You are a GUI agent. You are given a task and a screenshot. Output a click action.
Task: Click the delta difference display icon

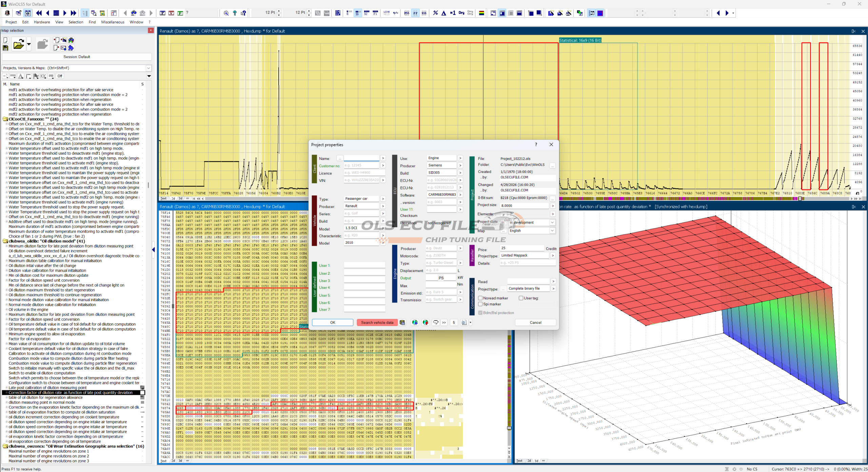pos(443,13)
